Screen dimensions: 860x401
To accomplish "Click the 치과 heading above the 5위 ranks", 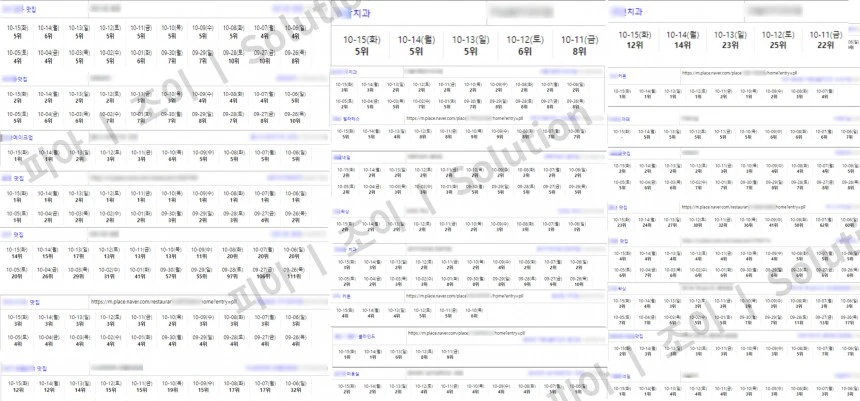I will coord(359,13).
